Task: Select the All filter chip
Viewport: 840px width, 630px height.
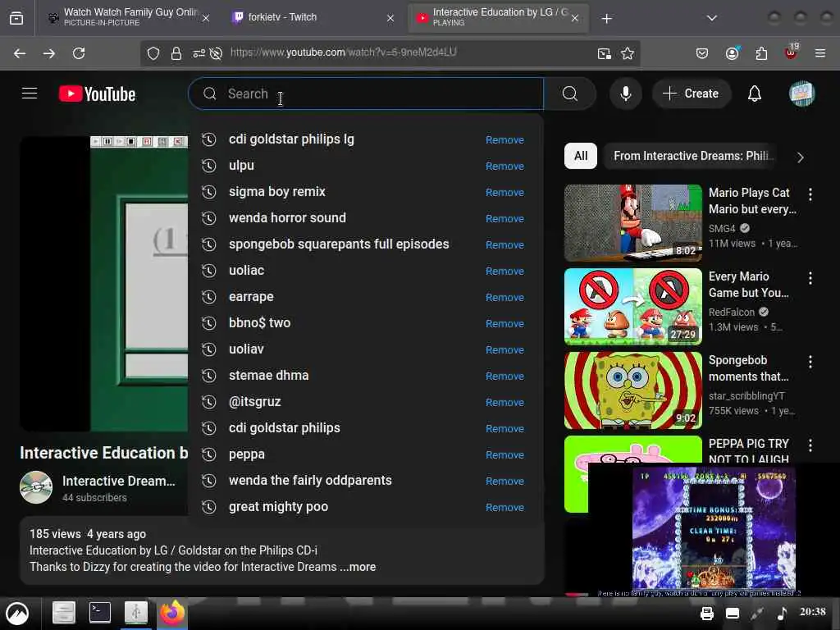Action: coord(581,156)
